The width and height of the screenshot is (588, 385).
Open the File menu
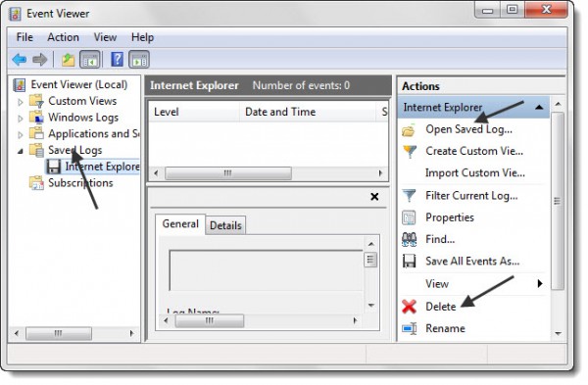click(x=24, y=37)
